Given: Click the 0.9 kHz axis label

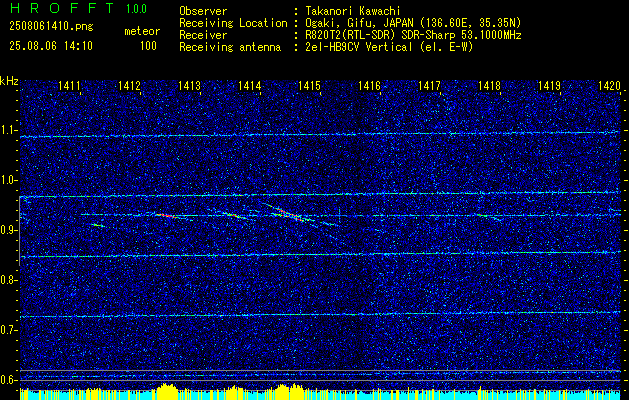Looking at the screenshot, I should pyautogui.click(x=9, y=230).
